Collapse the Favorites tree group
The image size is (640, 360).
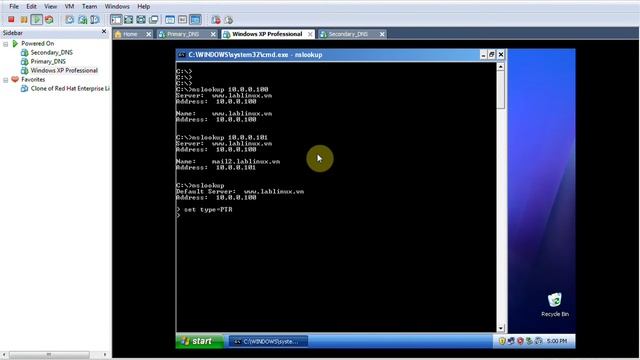click(6, 80)
